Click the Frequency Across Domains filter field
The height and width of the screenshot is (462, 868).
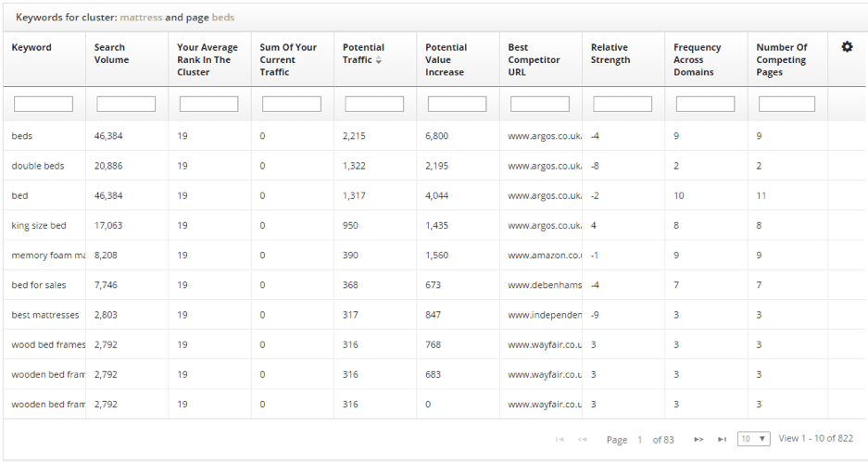pyautogui.click(x=705, y=104)
